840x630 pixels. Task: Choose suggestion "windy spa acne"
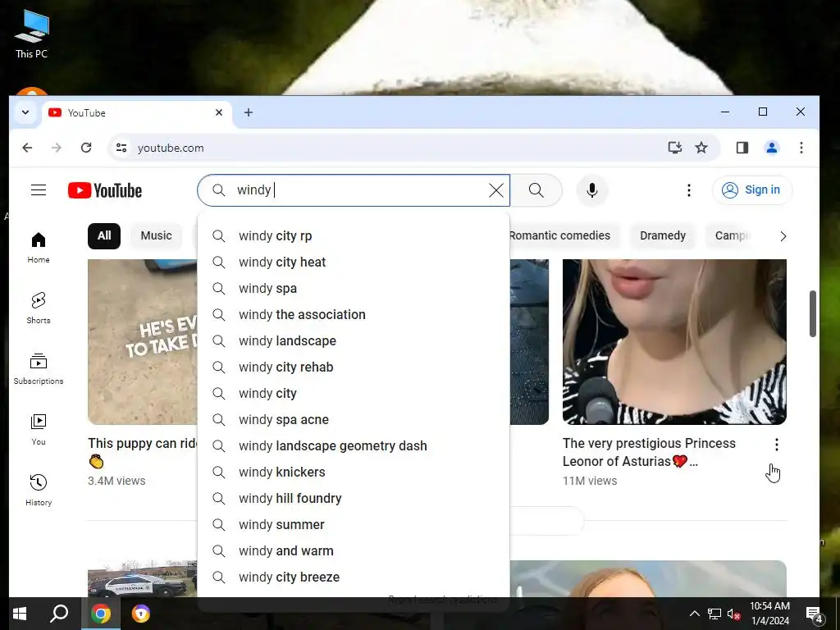point(354,420)
